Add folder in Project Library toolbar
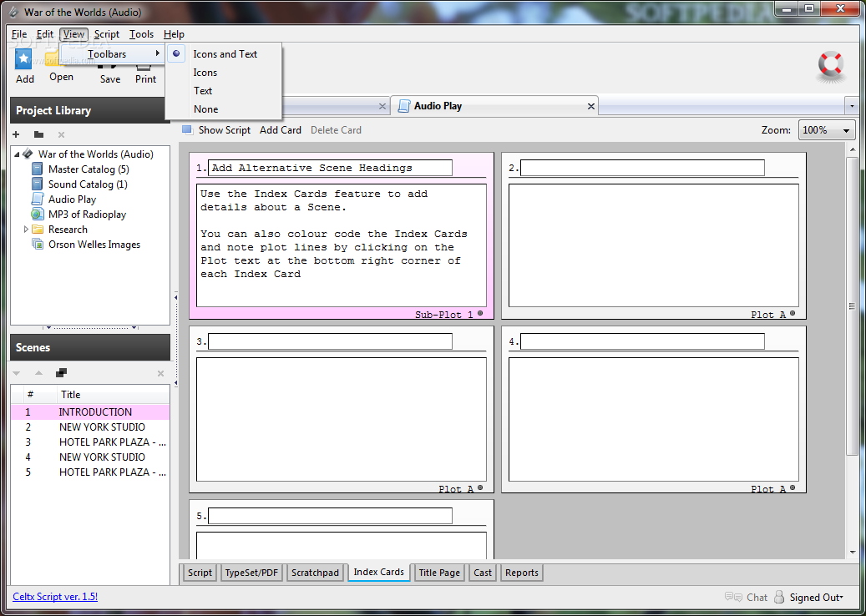Image resolution: width=866 pixels, height=616 pixels. coord(38,134)
